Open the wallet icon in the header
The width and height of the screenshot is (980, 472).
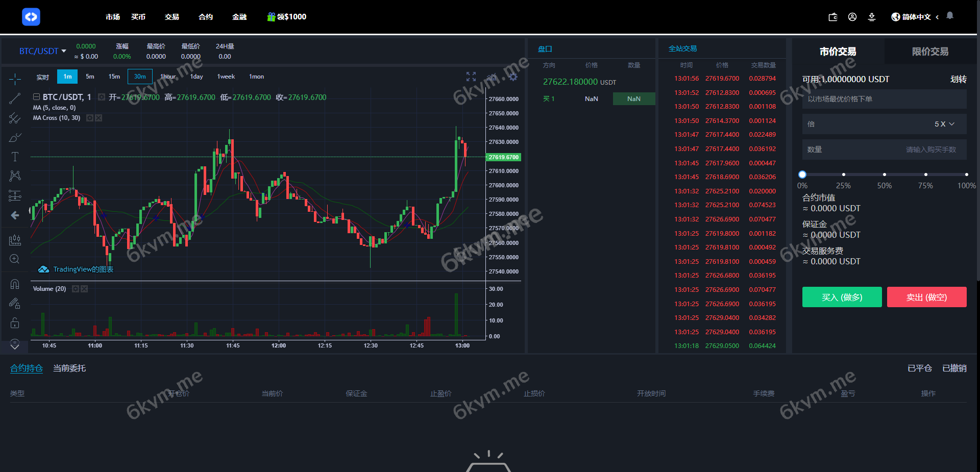(x=832, y=17)
